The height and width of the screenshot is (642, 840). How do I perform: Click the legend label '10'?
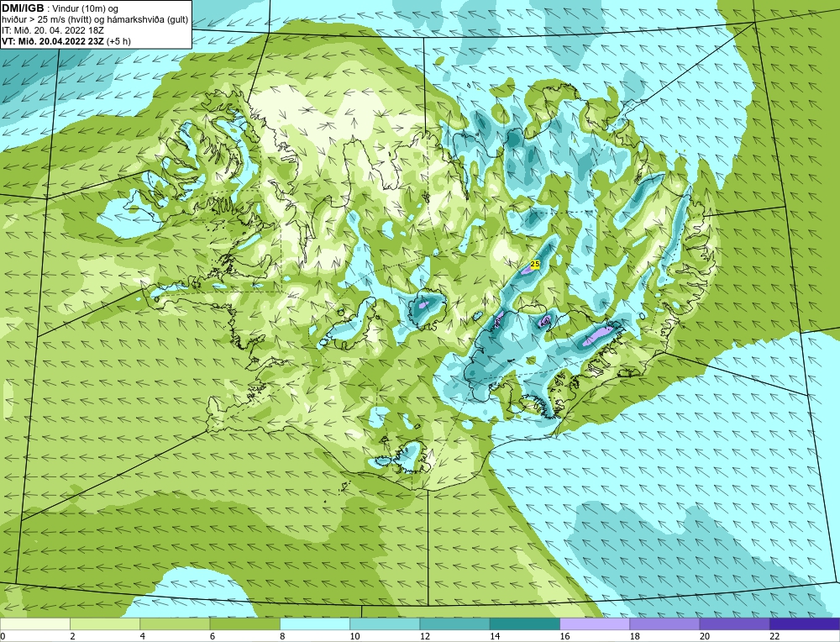point(354,636)
